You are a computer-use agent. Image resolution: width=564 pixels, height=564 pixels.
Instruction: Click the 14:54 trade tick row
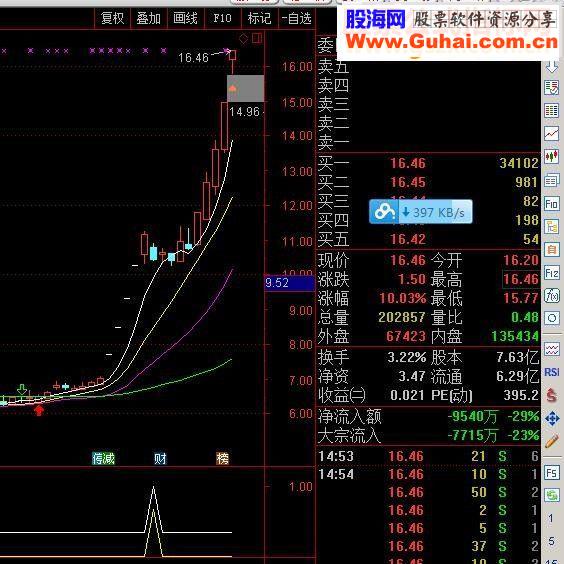(428, 474)
